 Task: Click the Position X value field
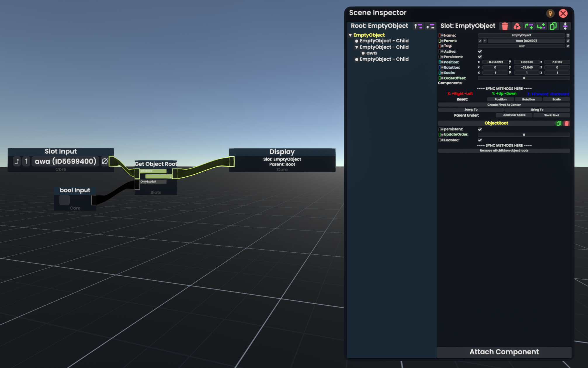click(x=495, y=62)
